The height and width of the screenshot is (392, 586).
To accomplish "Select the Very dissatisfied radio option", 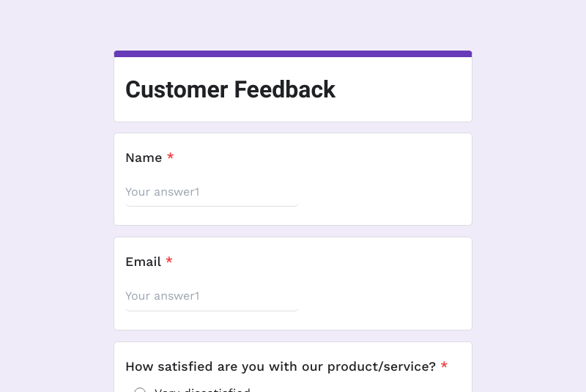I will click(140, 391).
